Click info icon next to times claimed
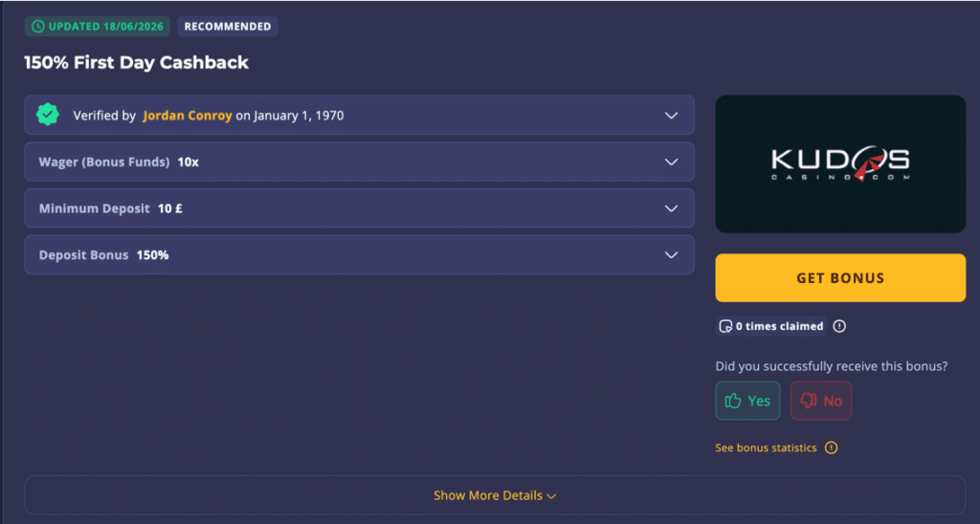980x524 pixels. point(839,326)
